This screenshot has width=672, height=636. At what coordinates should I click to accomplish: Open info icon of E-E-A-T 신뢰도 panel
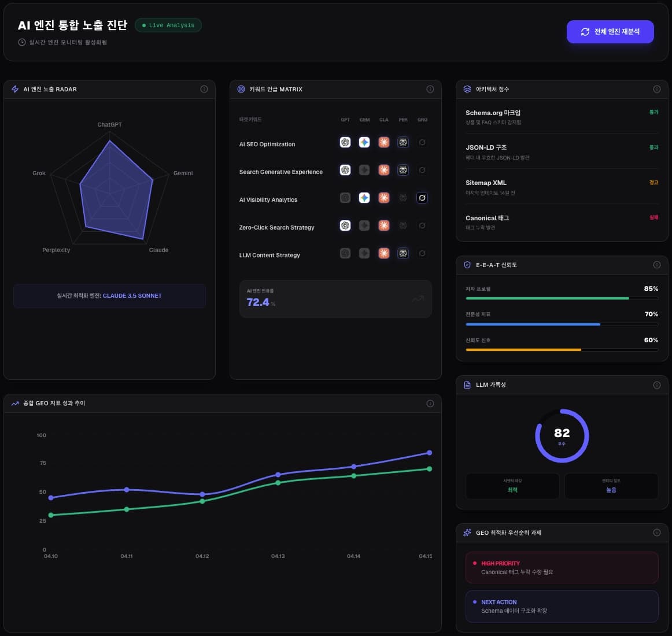(656, 265)
